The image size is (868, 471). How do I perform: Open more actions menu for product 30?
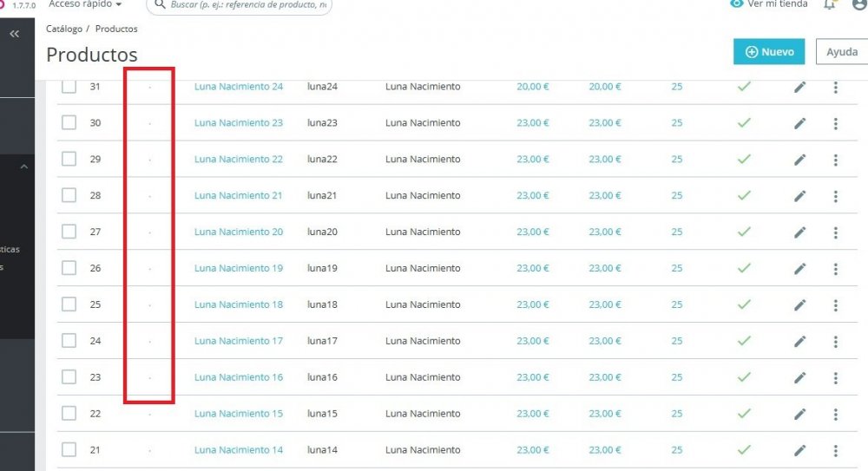coord(835,123)
